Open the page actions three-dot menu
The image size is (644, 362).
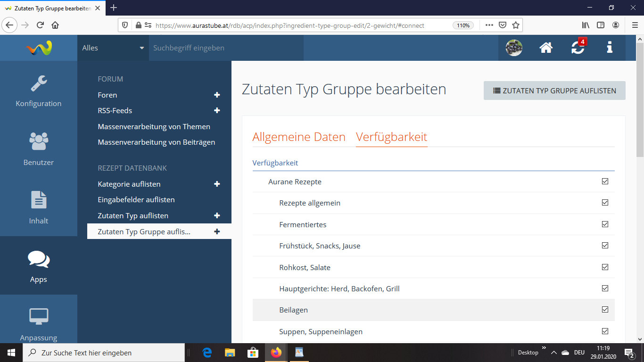(489, 25)
